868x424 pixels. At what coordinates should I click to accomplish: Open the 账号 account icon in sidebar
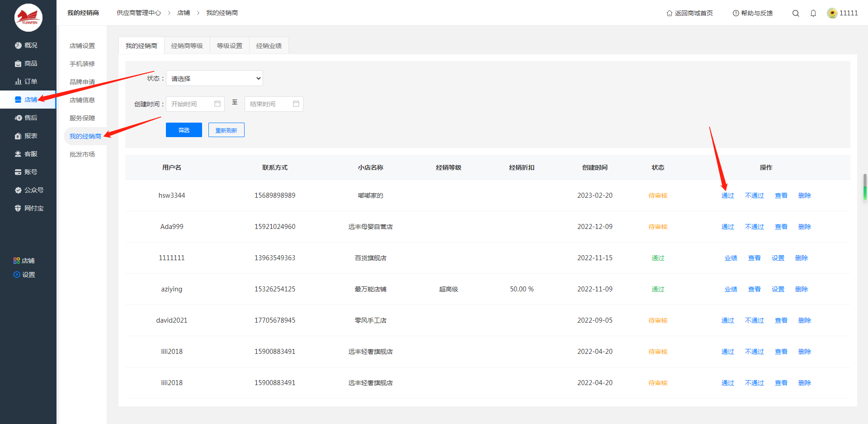pos(18,172)
